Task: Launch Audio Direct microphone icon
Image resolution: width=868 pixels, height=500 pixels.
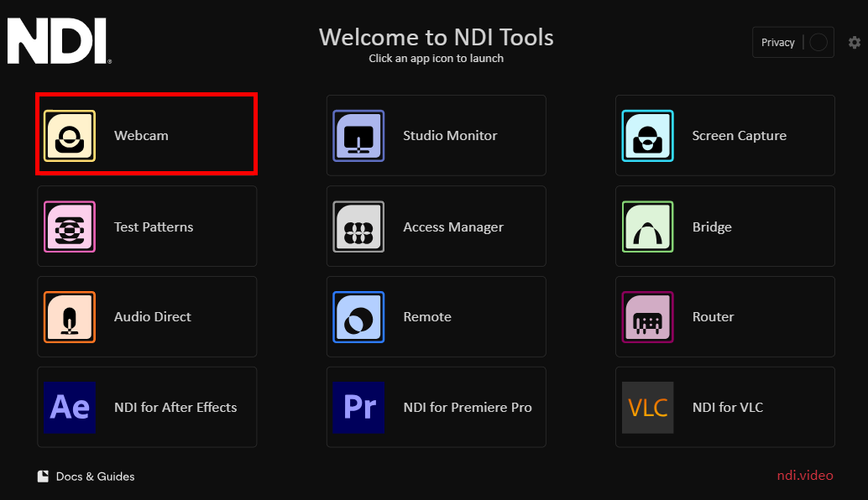Action: point(70,317)
